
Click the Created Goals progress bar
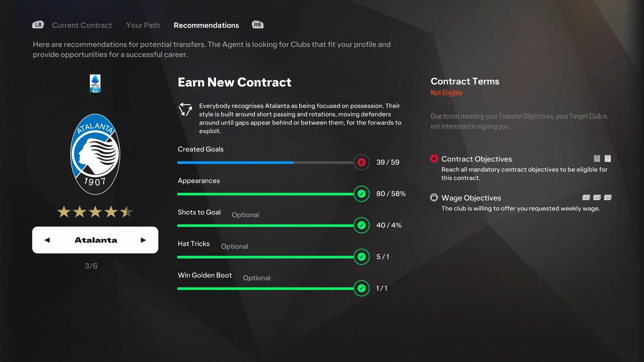pos(265,163)
